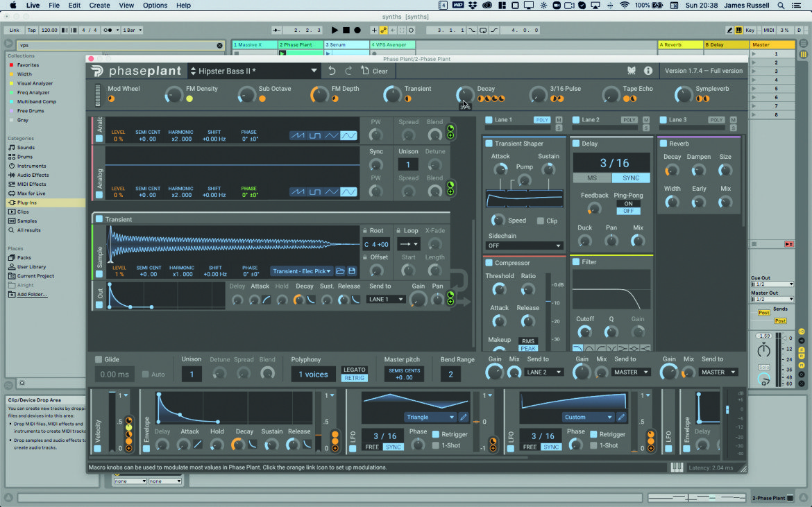Browse samples with the folder icon

click(x=340, y=271)
